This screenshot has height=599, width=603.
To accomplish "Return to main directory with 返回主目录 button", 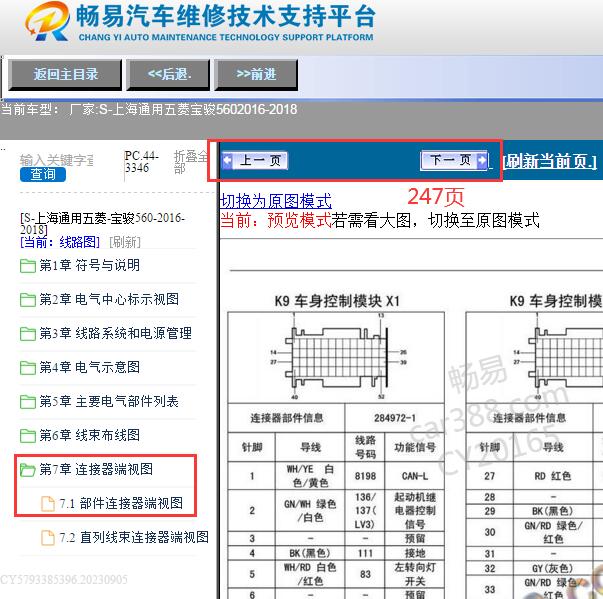I will click(65, 74).
